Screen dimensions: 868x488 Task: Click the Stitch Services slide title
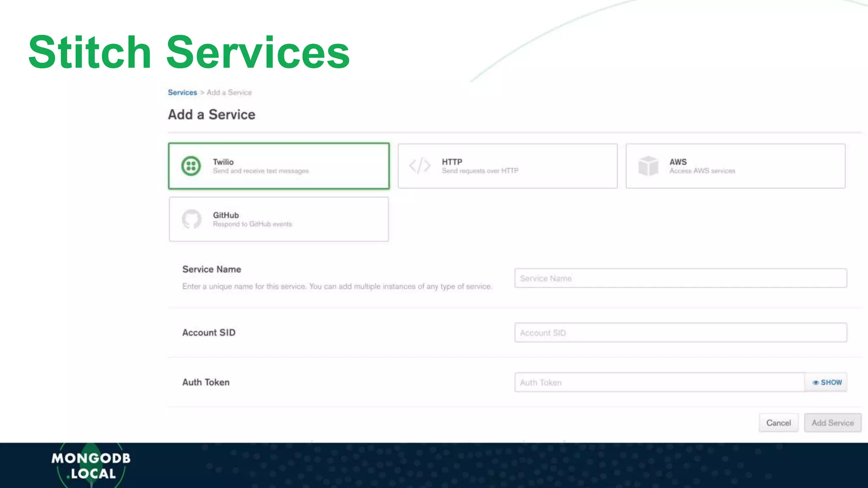click(x=189, y=52)
